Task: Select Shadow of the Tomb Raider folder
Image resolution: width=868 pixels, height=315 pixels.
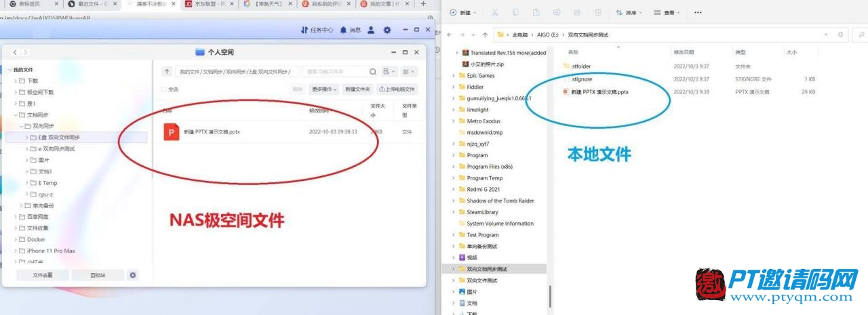Action: (x=500, y=201)
